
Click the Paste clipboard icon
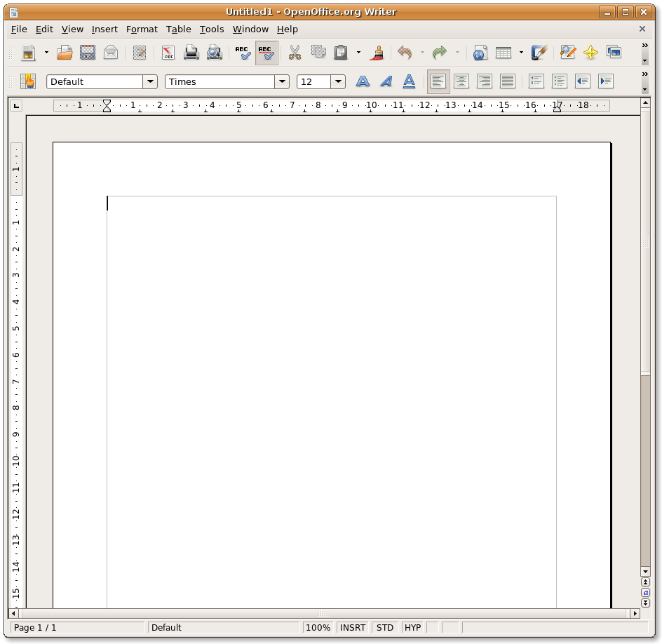pyautogui.click(x=341, y=53)
